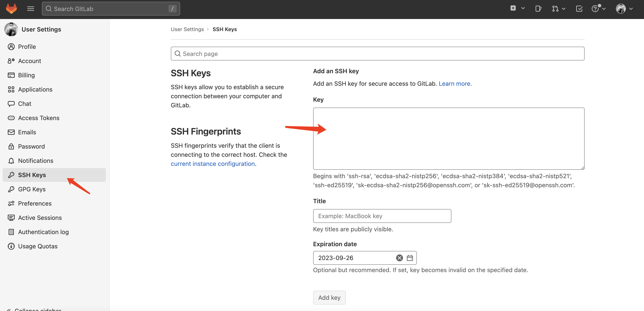Screen dimensions: 644x311
Task: Click the GitLab fox logo
Action: point(11,9)
